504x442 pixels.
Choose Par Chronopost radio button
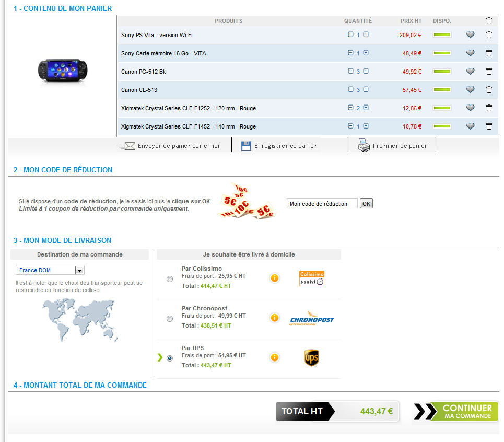click(x=170, y=319)
